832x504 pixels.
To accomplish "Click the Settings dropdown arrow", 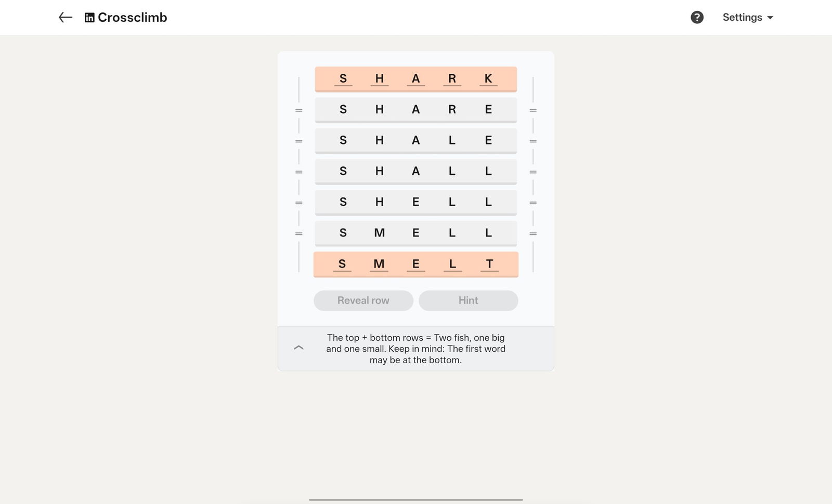I will coord(770,18).
